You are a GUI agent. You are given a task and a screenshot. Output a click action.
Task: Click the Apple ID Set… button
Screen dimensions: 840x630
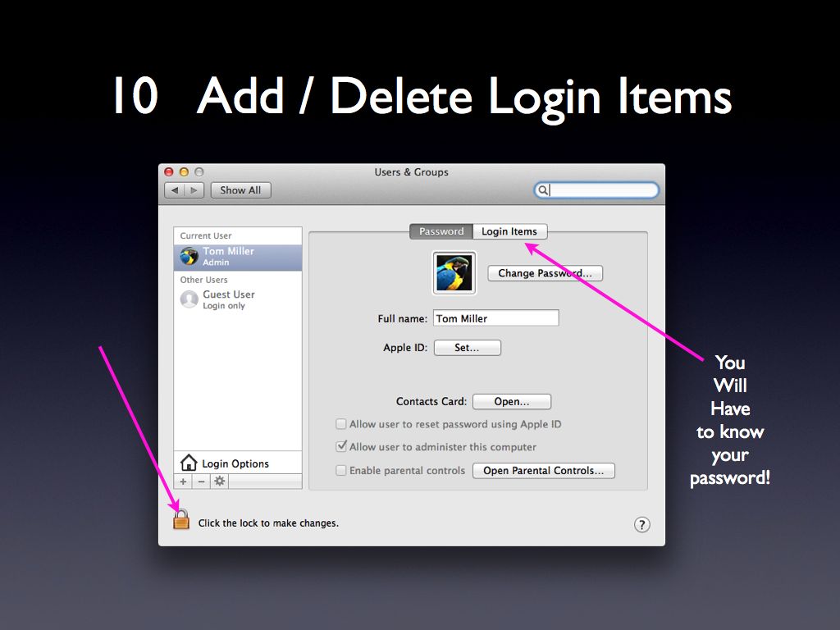(467, 348)
